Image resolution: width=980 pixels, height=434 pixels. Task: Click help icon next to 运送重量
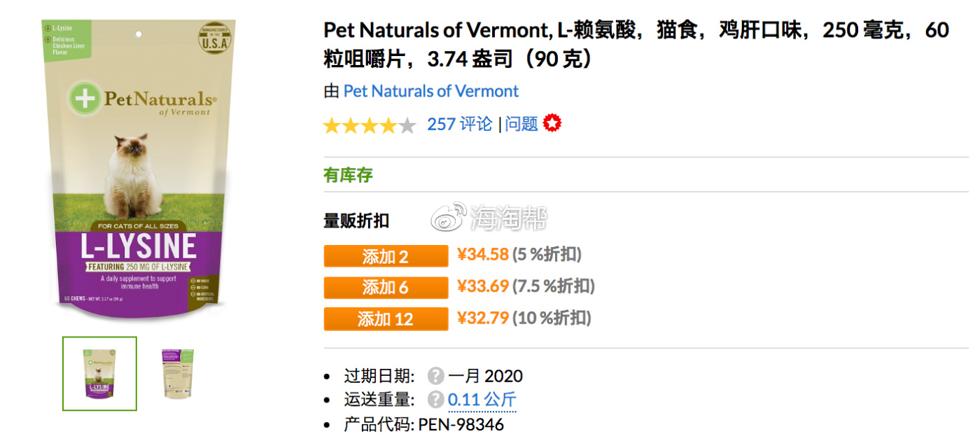click(436, 400)
